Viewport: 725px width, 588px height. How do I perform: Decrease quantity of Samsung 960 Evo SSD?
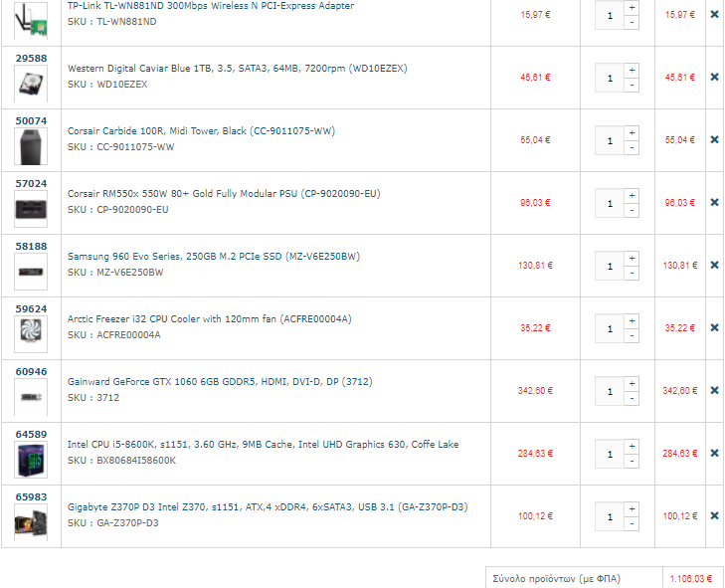click(632, 273)
